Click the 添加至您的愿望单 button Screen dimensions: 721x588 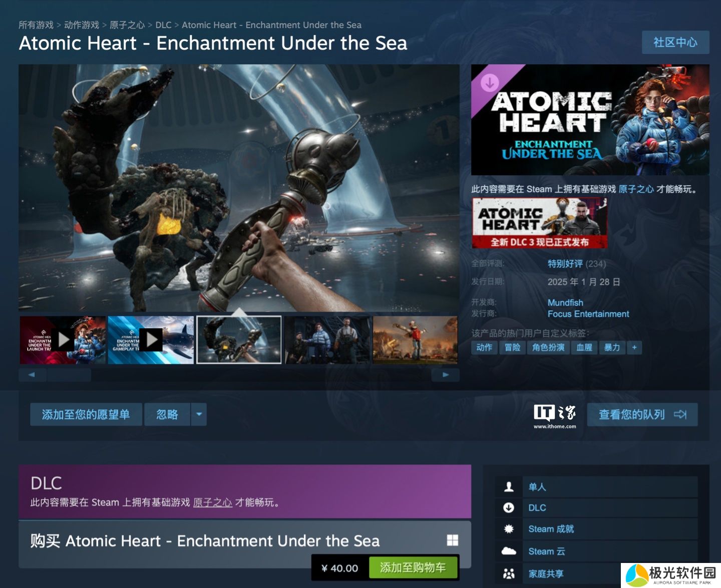[x=86, y=414]
